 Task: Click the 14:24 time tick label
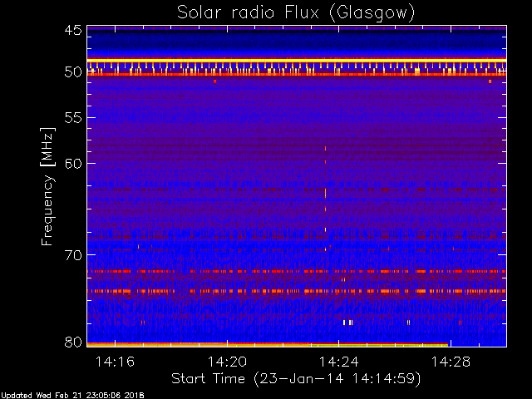(x=339, y=362)
